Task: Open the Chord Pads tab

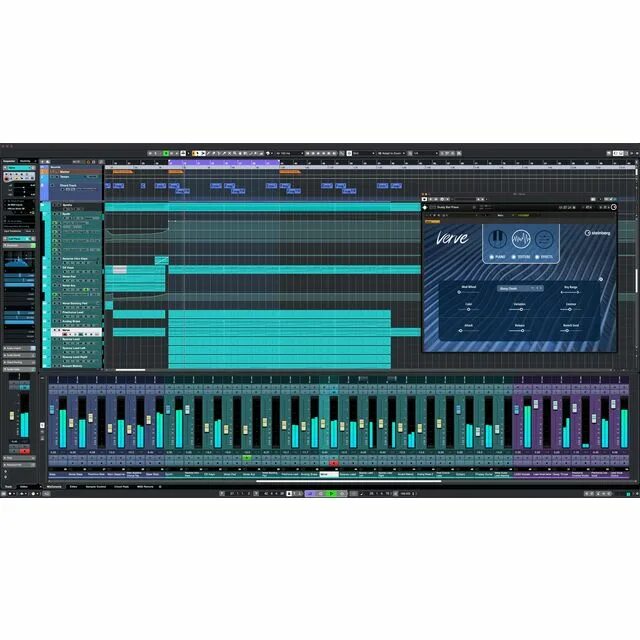Action: [121, 487]
